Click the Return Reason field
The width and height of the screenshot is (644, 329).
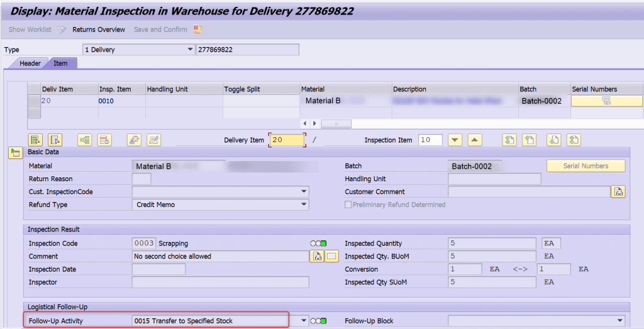tap(142, 179)
